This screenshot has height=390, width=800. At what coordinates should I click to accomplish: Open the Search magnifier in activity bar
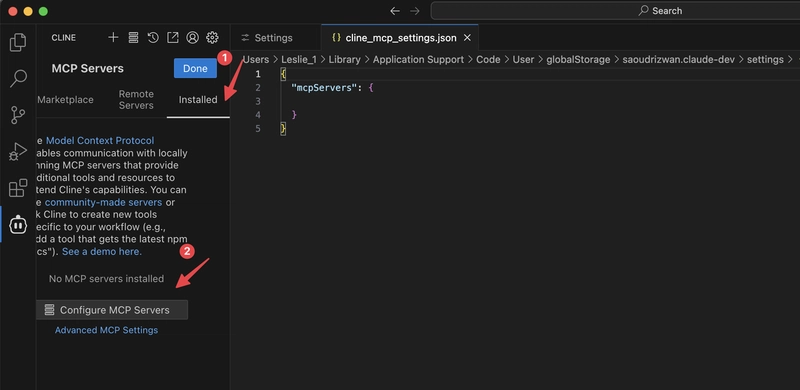coord(18,79)
